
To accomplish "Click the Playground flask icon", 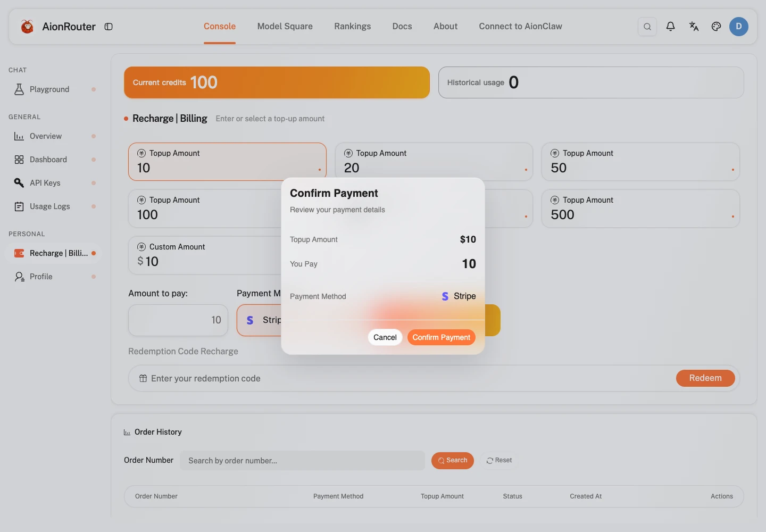I will (19, 89).
